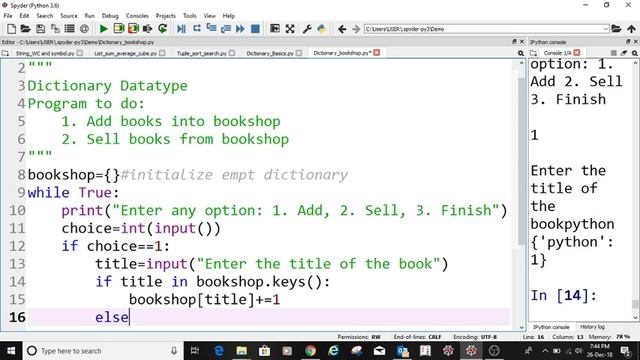Click the console vertical scrollbar

(x=635, y=304)
